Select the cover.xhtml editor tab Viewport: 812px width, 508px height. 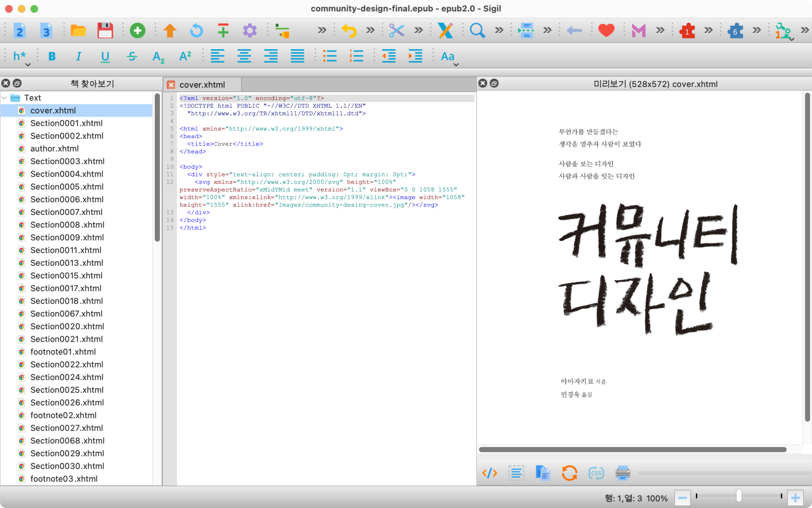tap(202, 85)
